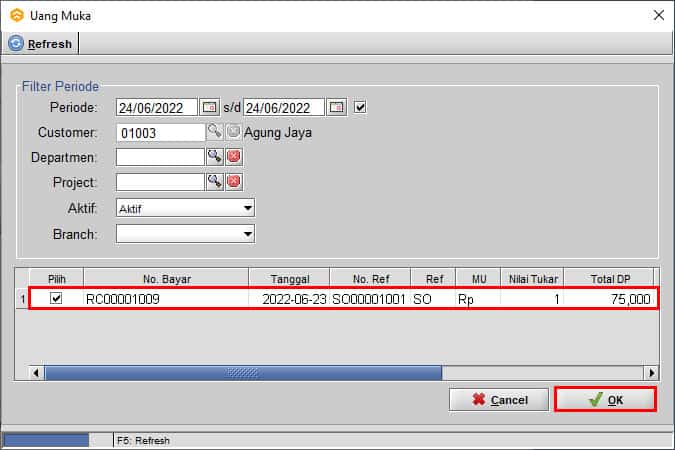Open calendar picker for end Periode date
This screenshot has width=675, height=450.
337,107
